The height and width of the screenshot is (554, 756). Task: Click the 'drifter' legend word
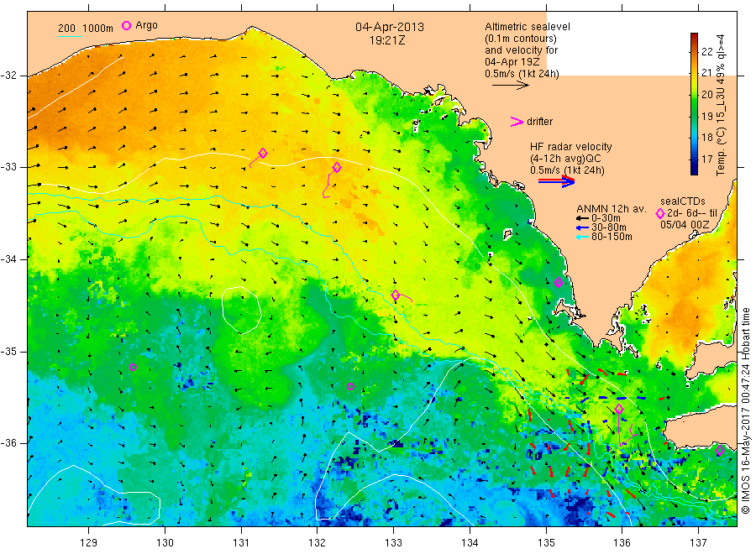pos(539,122)
